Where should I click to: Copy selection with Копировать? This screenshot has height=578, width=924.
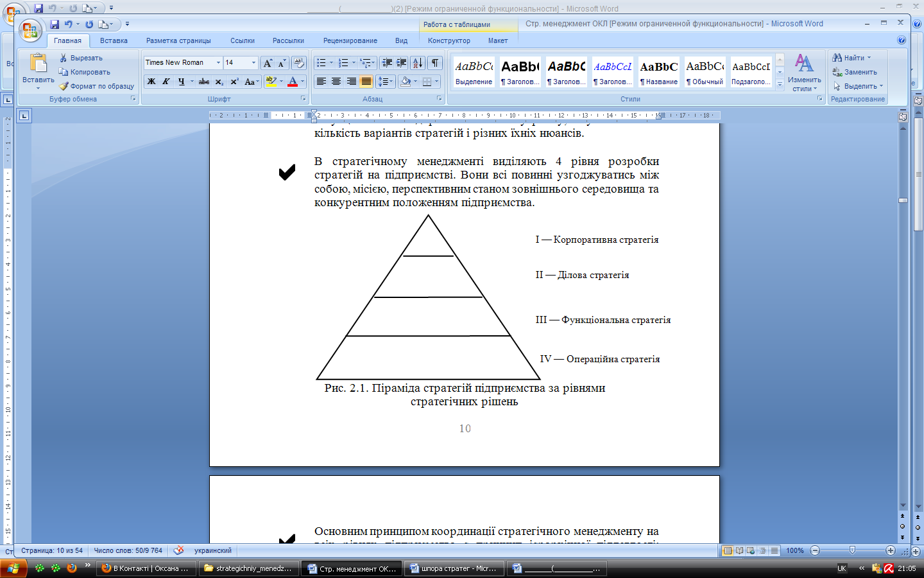[84, 72]
